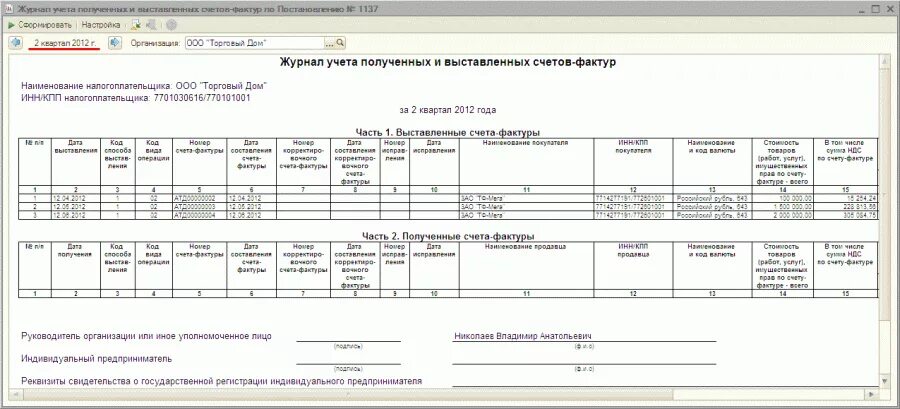Go to next period with right arrow
The image size is (900, 409).
pyautogui.click(x=115, y=43)
